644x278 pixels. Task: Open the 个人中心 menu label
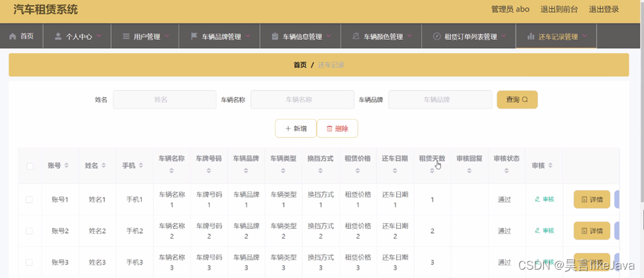pyautogui.click(x=79, y=37)
